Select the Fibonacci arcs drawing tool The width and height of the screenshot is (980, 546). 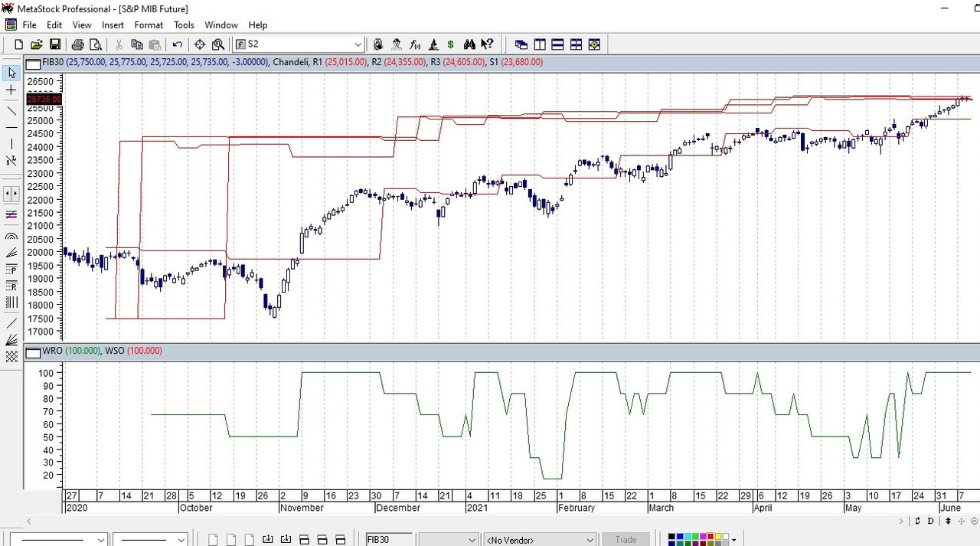[x=11, y=237]
